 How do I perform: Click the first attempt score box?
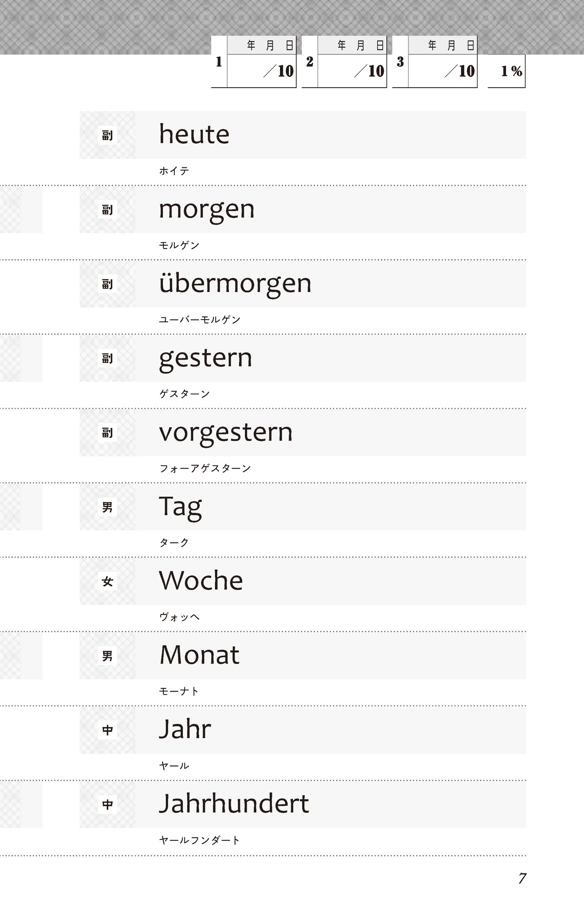pos(262,71)
